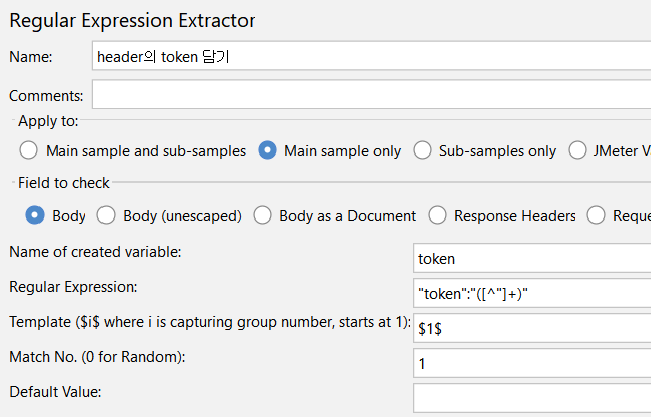Pick the JMeter Variable radio option

(577, 151)
